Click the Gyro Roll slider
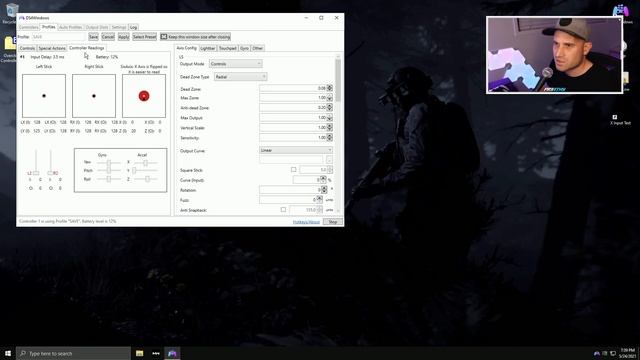This screenshot has width=640, height=360. pyautogui.click(x=109, y=179)
